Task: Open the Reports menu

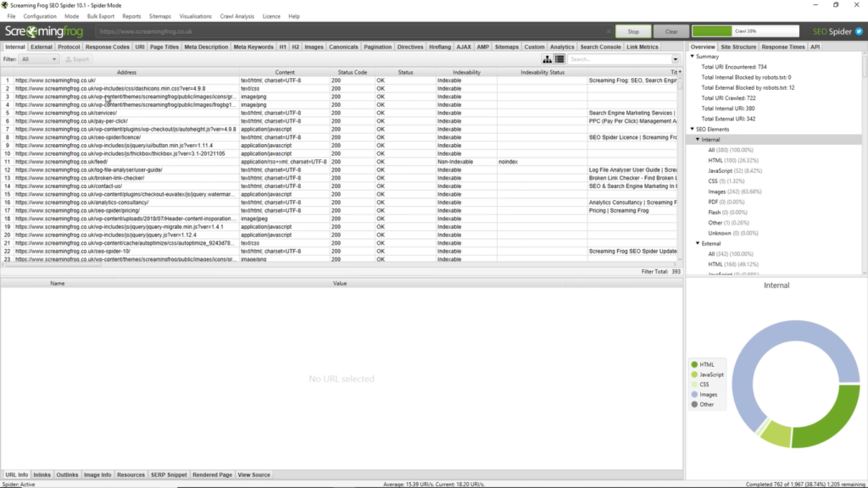Action: pyautogui.click(x=131, y=16)
